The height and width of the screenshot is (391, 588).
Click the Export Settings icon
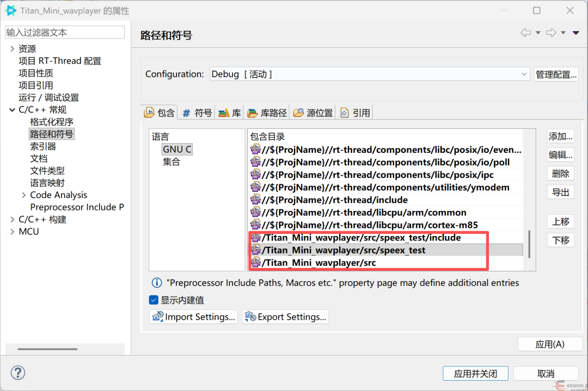(x=250, y=317)
